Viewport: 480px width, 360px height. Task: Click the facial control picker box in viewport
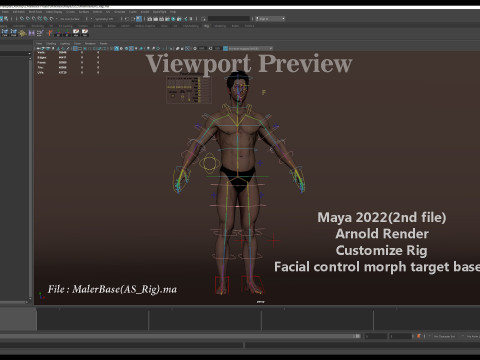tap(189, 89)
